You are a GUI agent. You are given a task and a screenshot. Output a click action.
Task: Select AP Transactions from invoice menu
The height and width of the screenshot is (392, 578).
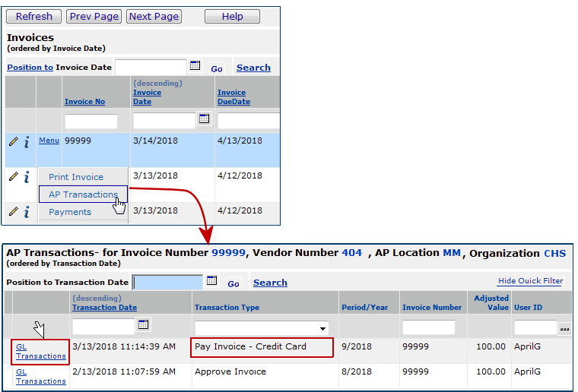(83, 194)
